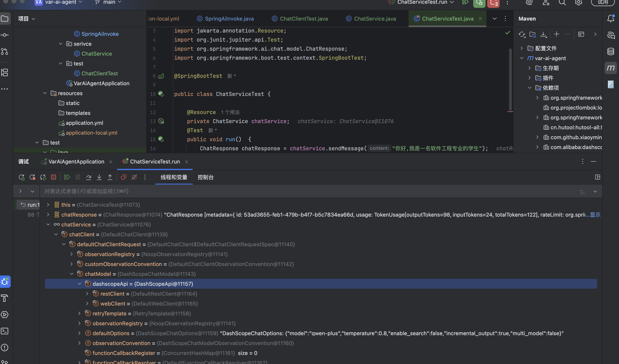Screen dimensions: 619x364
Task: Open Search Everywhere magnifier
Action: point(562,3)
